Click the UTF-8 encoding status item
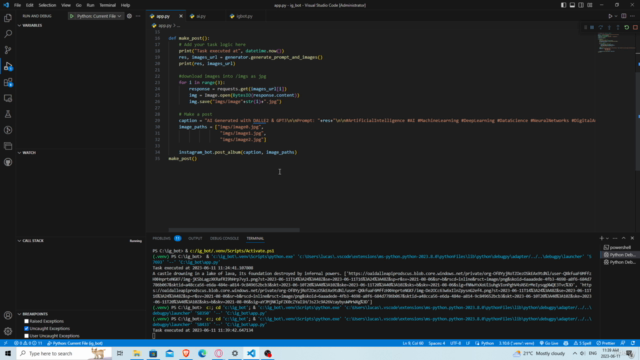Image resolution: width=640 pixels, height=360 pixels. click(455, 343)
